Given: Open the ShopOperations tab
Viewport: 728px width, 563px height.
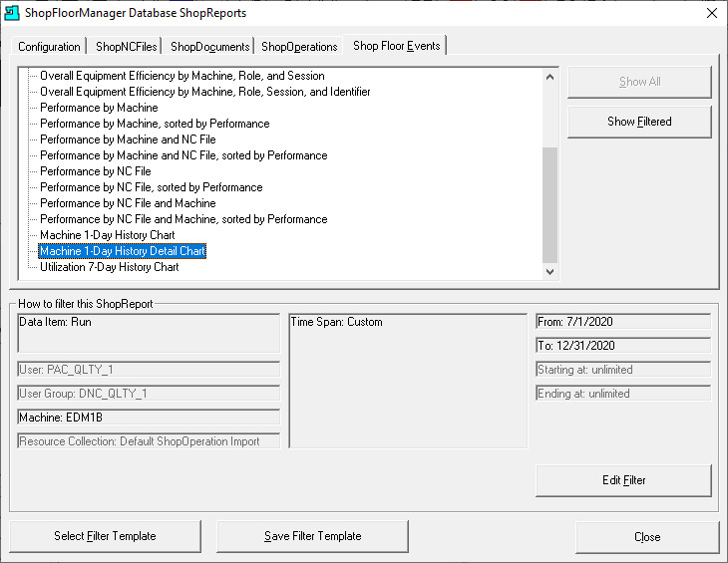Looking at the screenshot, I should 299,47.
